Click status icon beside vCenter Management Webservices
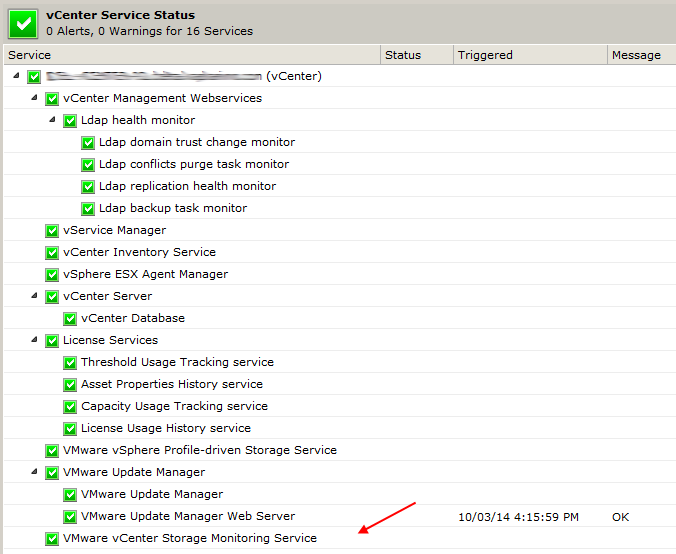Screen dimensions: 676x554 pos(52,99)
